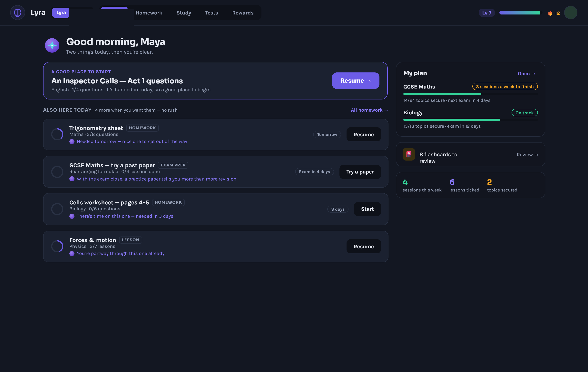Image resolution: width=588 pixels, height=372 pixels.
Task: Switch to the Homework tab
Action: 149,13
